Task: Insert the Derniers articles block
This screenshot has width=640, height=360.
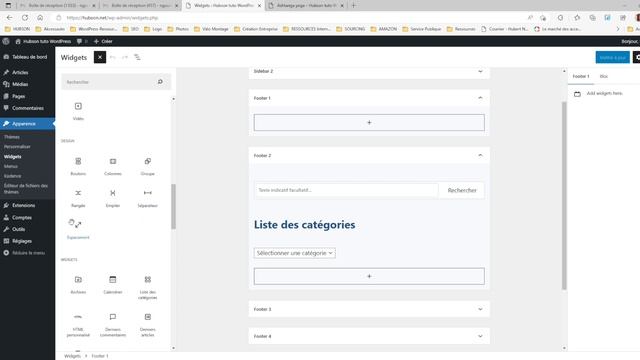Action: (x=147, y=325)
